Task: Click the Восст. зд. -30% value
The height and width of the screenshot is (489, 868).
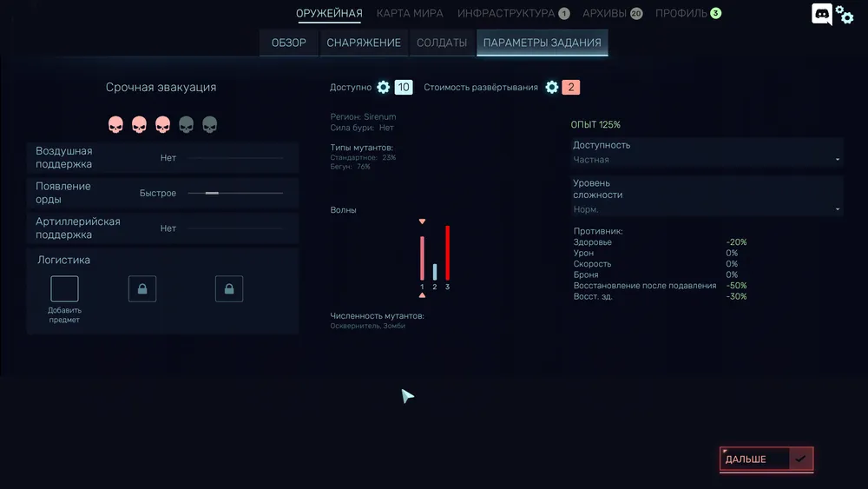Action: click(x=736, y=296)
